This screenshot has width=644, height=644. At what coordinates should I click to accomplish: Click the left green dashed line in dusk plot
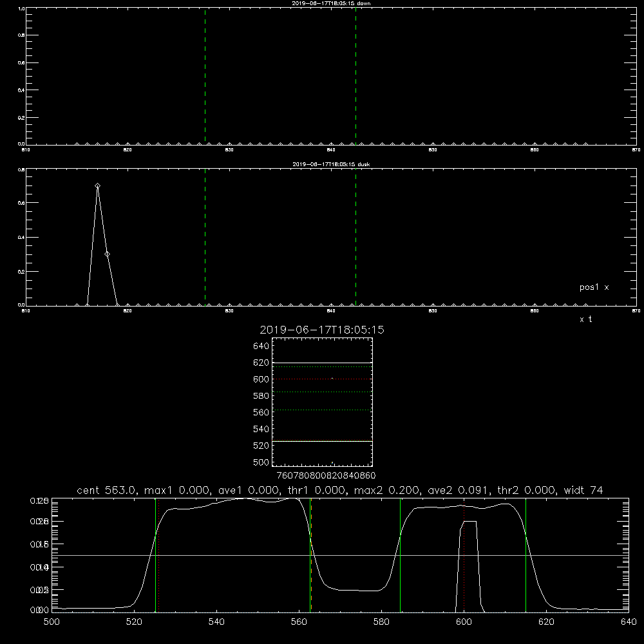(205, 237)
